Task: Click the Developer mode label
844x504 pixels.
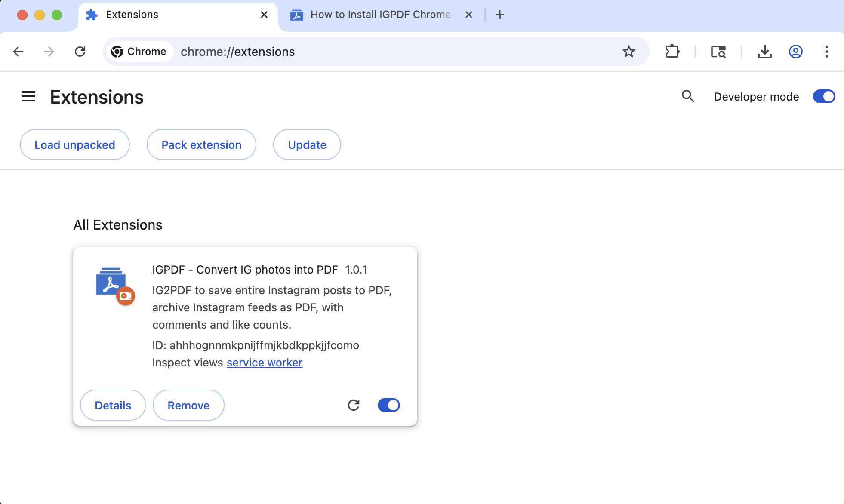Action: coord(756,97)
